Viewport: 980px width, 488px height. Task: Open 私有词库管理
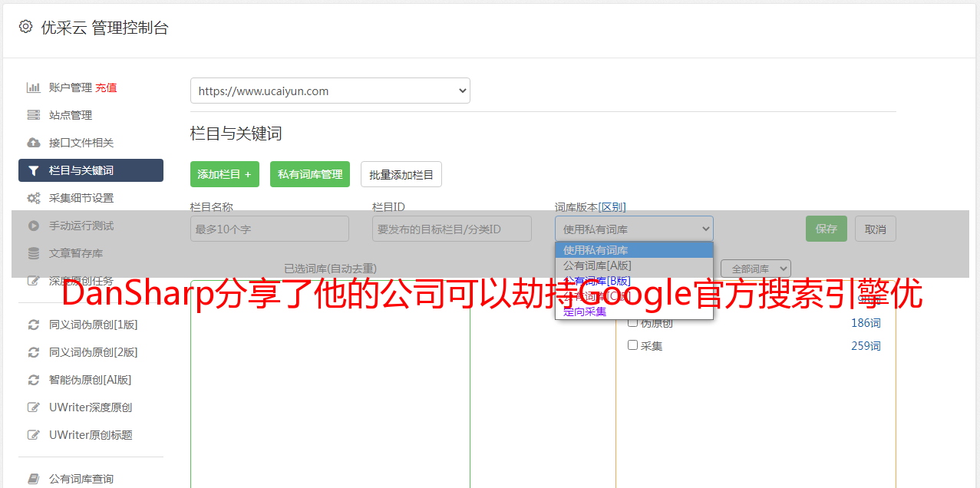pos(310,174)
